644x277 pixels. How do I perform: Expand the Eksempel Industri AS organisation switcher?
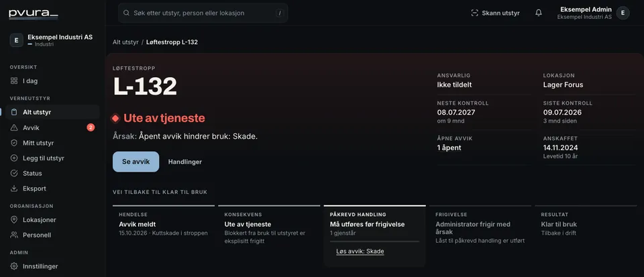pos(52,40)
